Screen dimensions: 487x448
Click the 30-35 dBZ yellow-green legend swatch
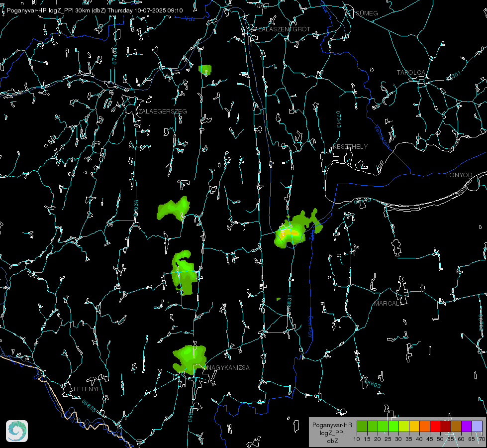(x=404, y=426)
